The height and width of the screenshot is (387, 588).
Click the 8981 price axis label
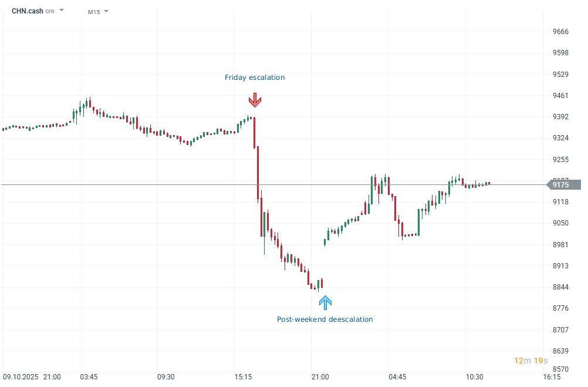click(x=560, y=244)
